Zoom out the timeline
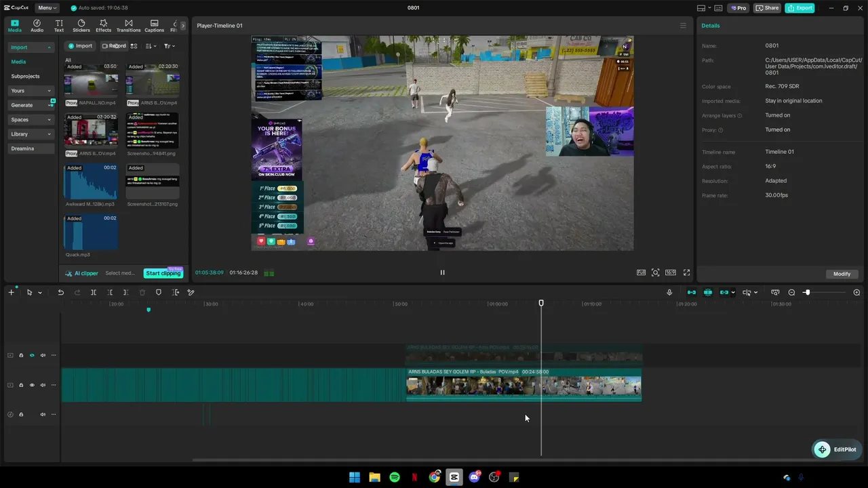Screen dimensions: 868x488 coord(791,292)
